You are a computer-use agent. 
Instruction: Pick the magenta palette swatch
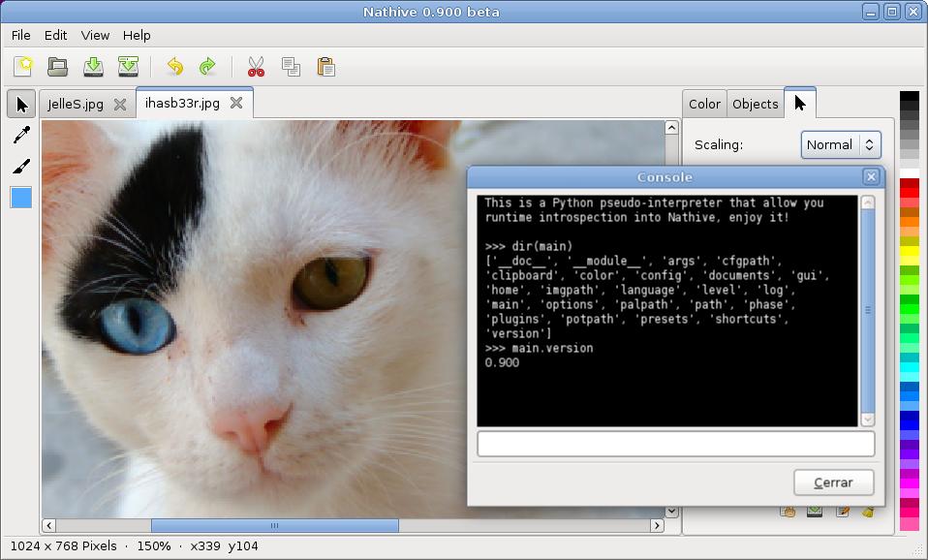(909, 483)
